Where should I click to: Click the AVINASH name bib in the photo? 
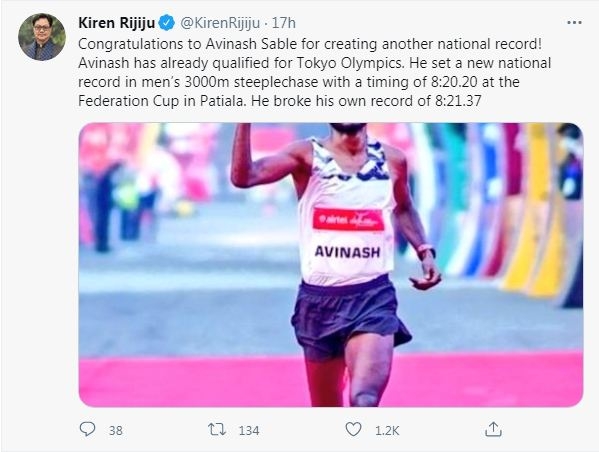coord(347,252)
